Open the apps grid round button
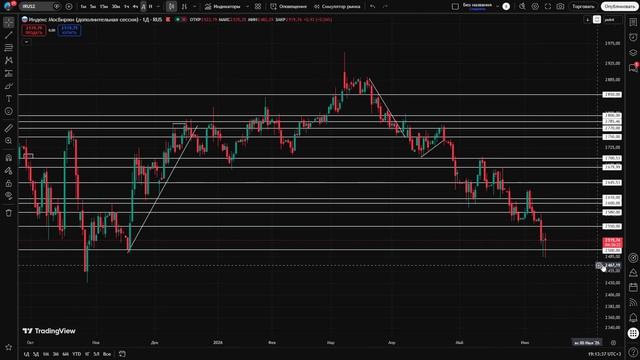Image resolution: width=640 pixels, height=360 pixels. tap(633, 333)
